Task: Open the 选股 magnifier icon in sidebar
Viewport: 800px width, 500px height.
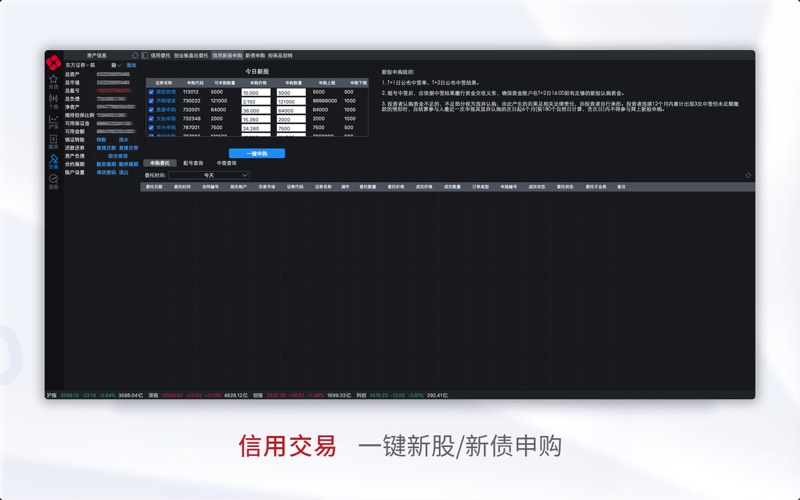Action: 54,181
